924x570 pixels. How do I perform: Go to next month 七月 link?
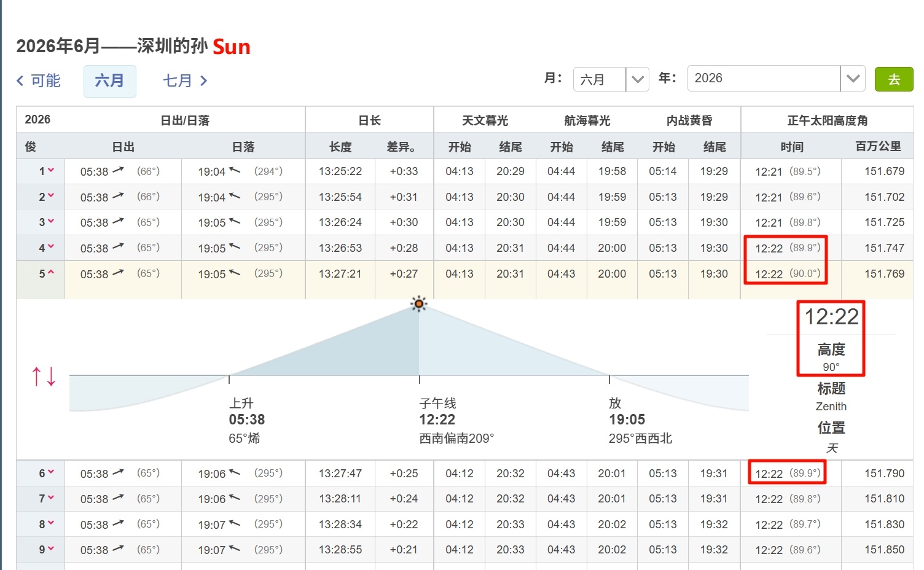185,80
